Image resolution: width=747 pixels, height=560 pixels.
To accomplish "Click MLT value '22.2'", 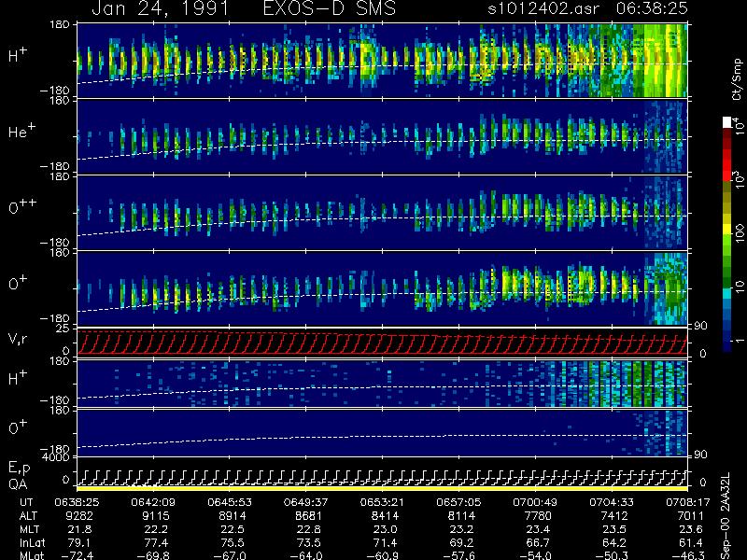I will 156,529.
